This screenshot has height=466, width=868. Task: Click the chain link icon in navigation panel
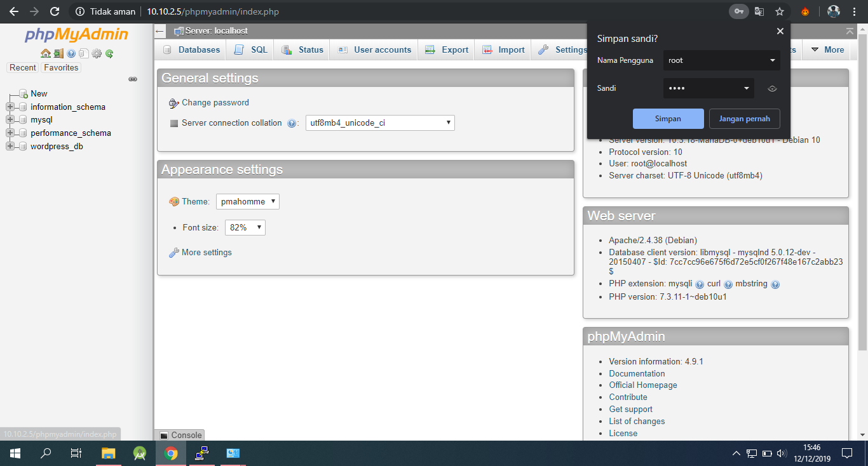[133, 79]
